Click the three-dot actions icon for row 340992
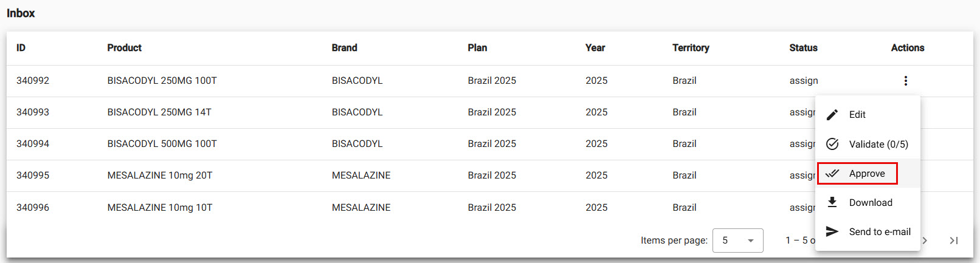 click(905, 81)
